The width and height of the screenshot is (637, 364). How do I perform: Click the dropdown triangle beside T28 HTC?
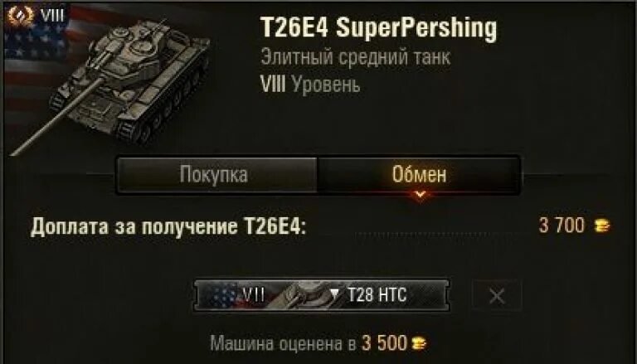tap(334, 295)
